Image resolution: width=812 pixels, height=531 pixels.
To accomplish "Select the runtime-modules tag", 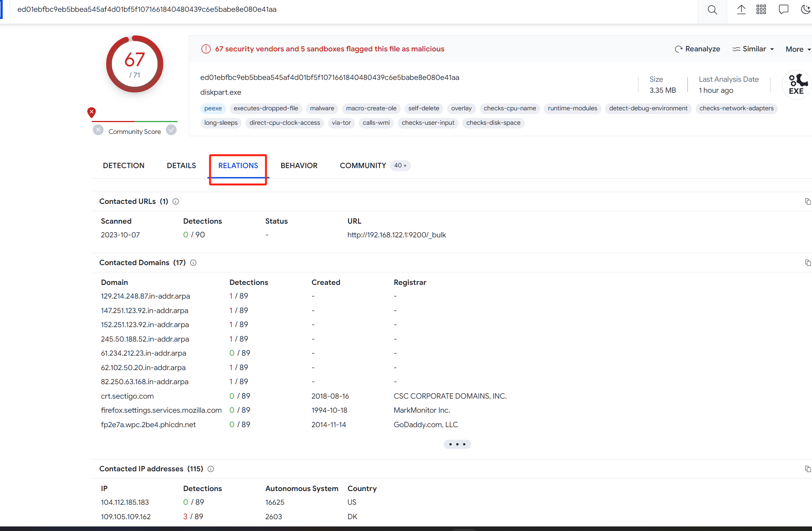I will pos(573,108).
